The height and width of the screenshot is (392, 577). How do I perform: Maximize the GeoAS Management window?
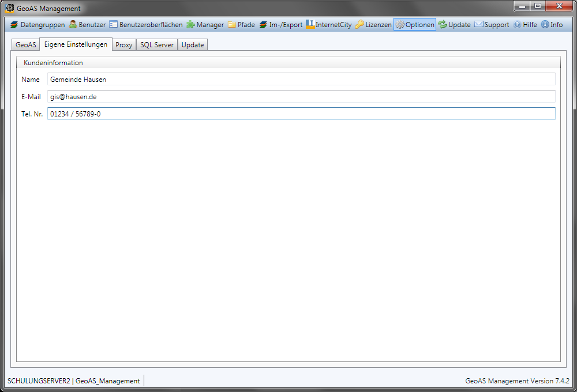(538, 6)
